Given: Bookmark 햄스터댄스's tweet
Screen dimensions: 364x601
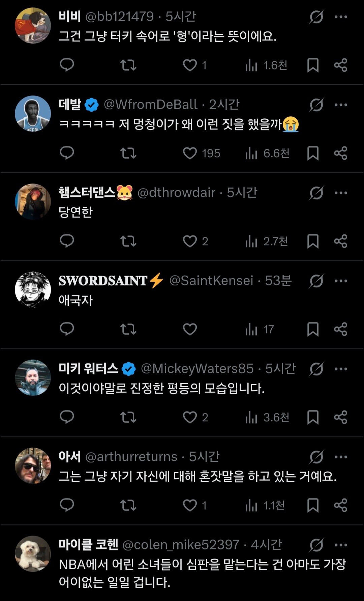Looking at the screenshot, I should 313,241.
